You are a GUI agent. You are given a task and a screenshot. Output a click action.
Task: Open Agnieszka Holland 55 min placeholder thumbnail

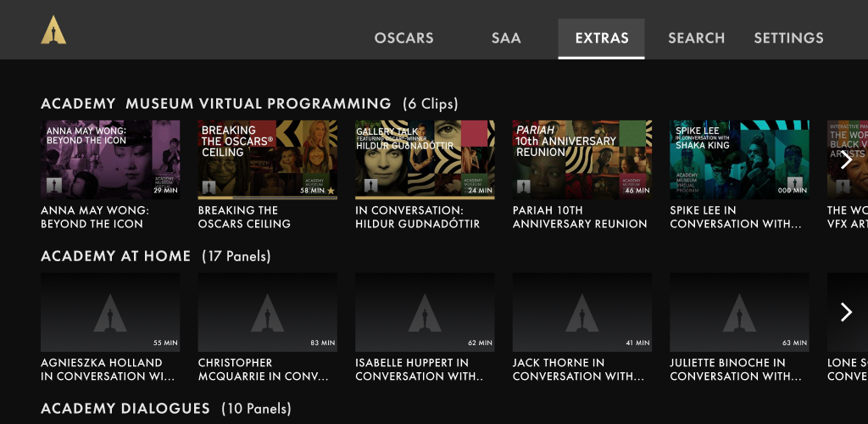[110, 311]
